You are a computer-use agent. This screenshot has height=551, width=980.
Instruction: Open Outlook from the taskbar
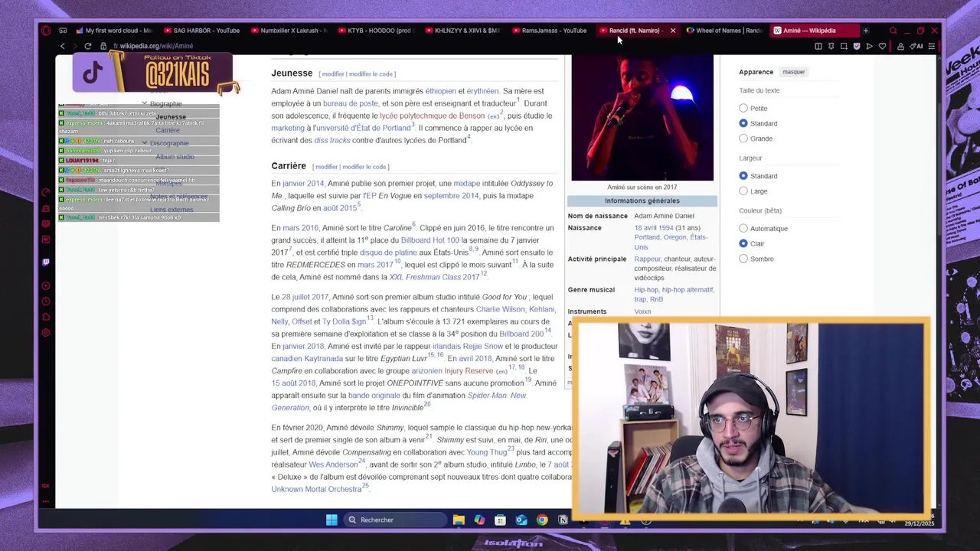tap(521, 520)
